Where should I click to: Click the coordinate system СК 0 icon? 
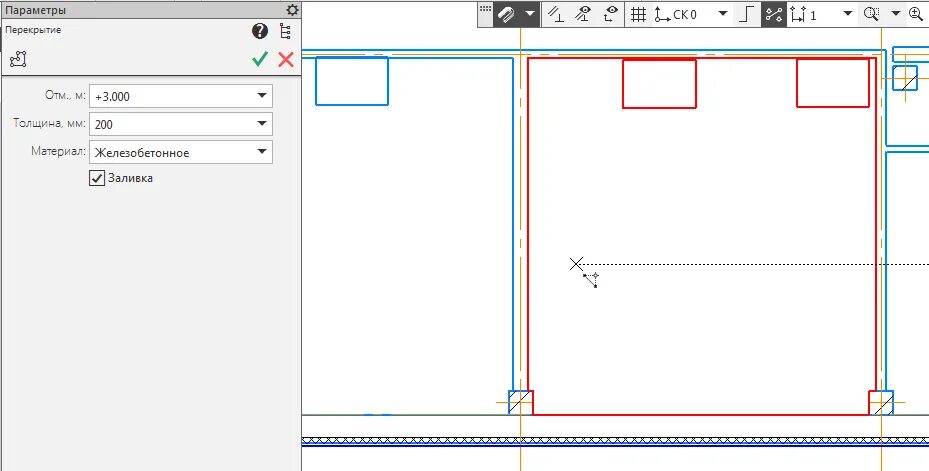pos(662,14)
